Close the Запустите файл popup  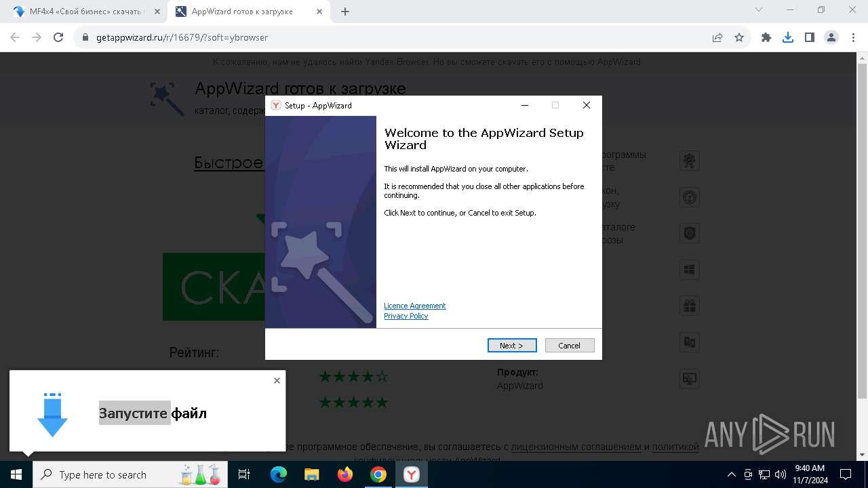pos(277,380)
